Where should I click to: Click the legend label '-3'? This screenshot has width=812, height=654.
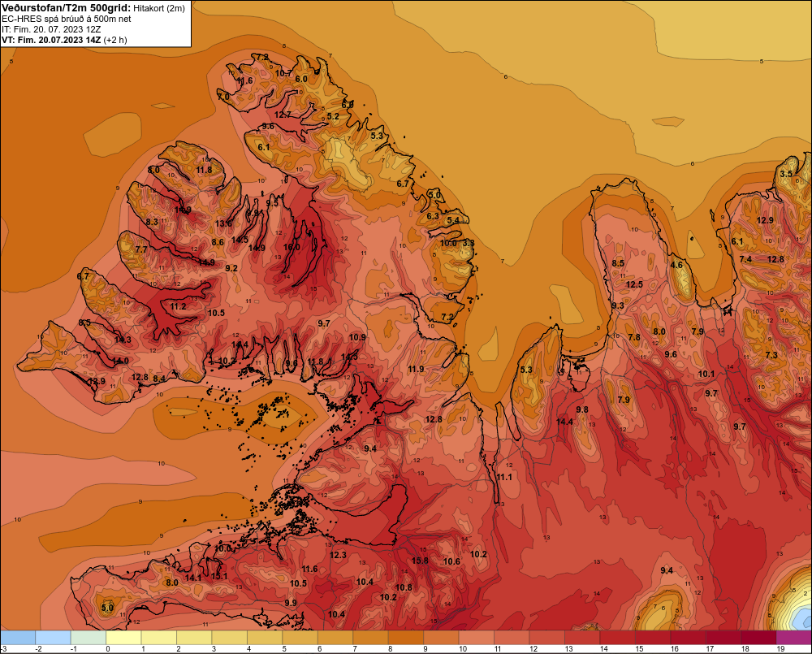pos(3,649)
